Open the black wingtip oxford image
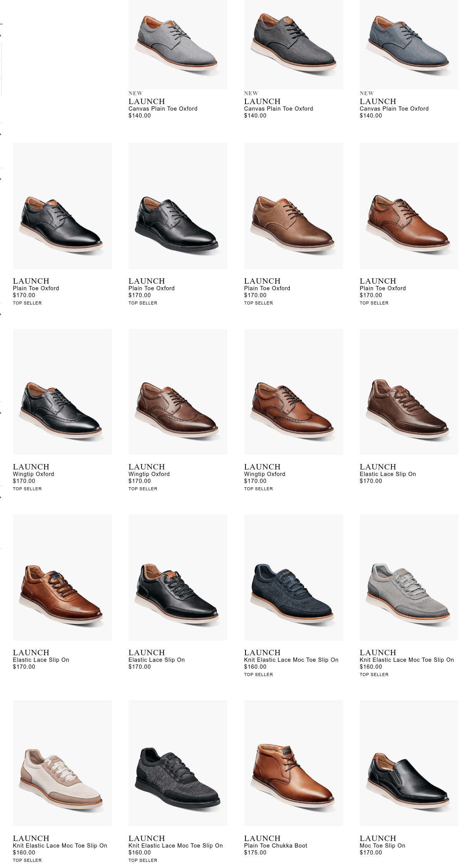464x868 pixels. (x=62, y=392)
